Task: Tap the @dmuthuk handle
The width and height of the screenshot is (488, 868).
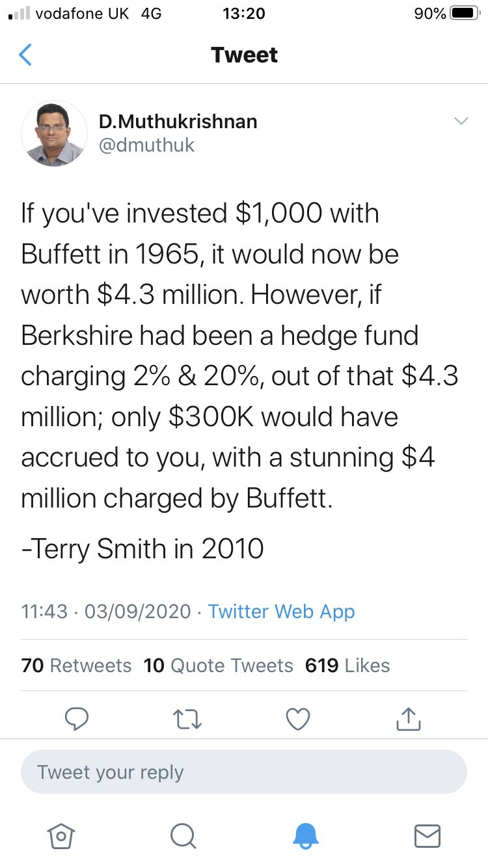Action: [146, 145]
